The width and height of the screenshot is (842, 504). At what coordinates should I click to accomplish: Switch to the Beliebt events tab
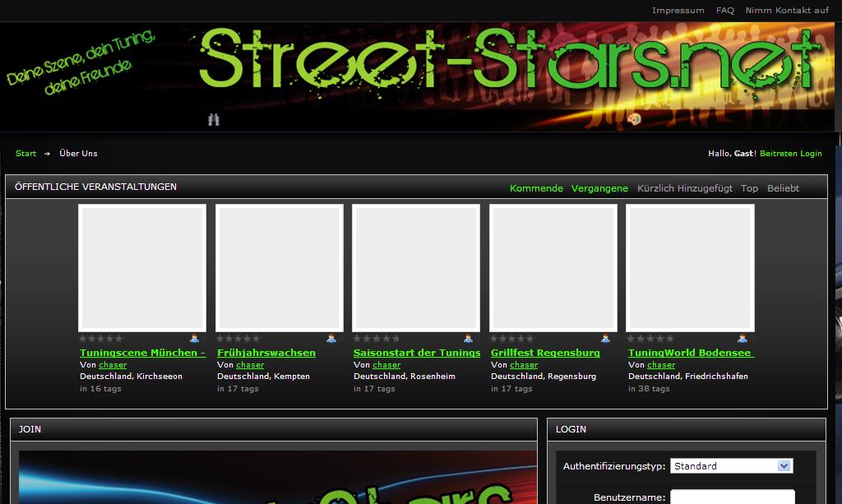point(783,188)
